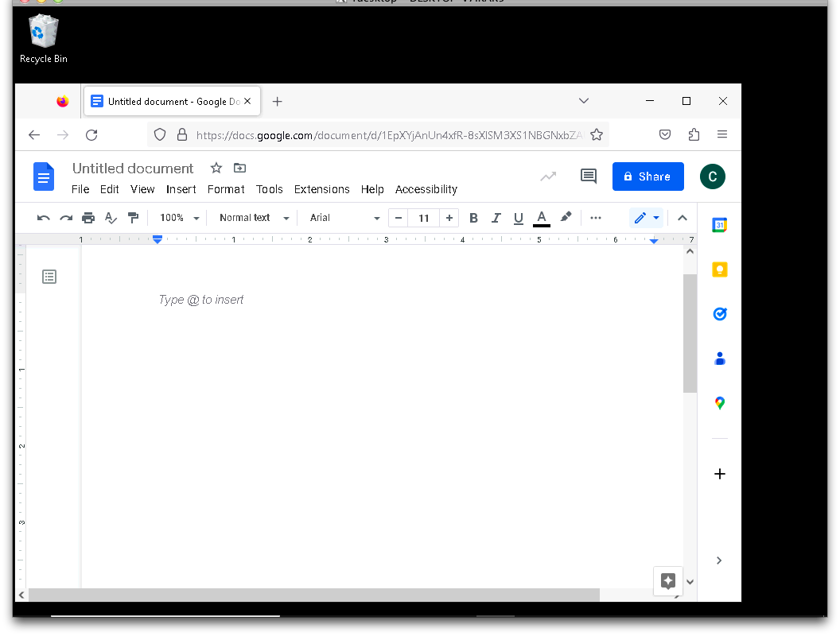Viewport: 840px width, 636px height.
Task: Open a new browser tab
Action: click(x=277, y=102)
